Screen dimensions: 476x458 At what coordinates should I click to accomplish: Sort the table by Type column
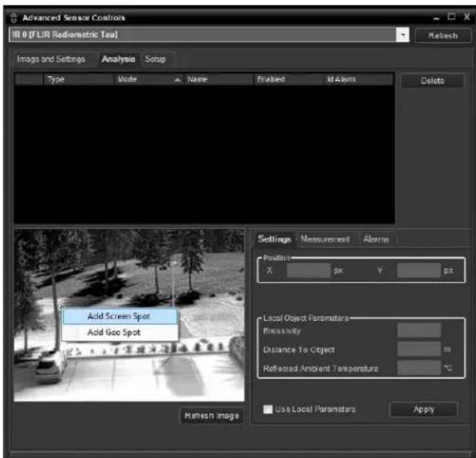coord(79,80)
